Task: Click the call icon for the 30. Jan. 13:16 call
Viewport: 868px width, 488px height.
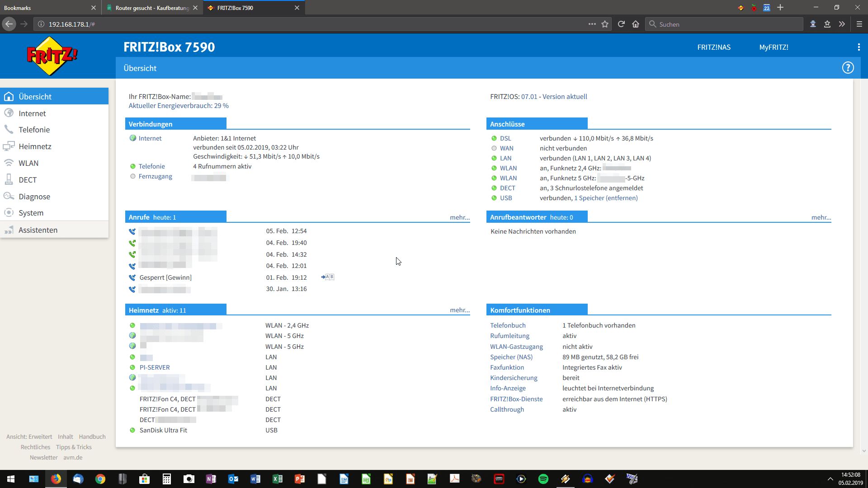Action: tap(132, 289)
